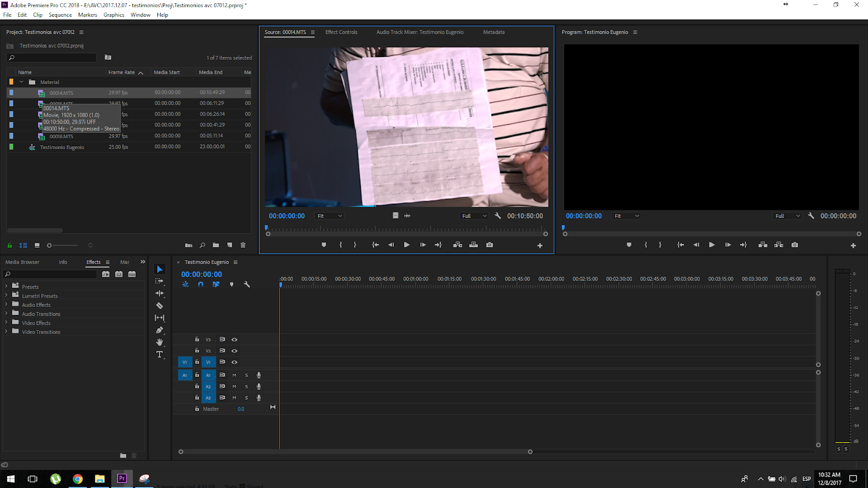This screenshot has width=868, height=488.
Task: Toggle V3 track output eye
Action: coord(234,339)
